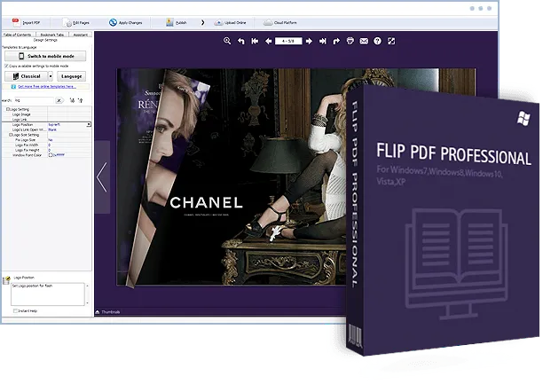Viewport: 543px width, 392px height.
Task: Toggle Copy available settings to mobile mode
Action: [6, 66]
